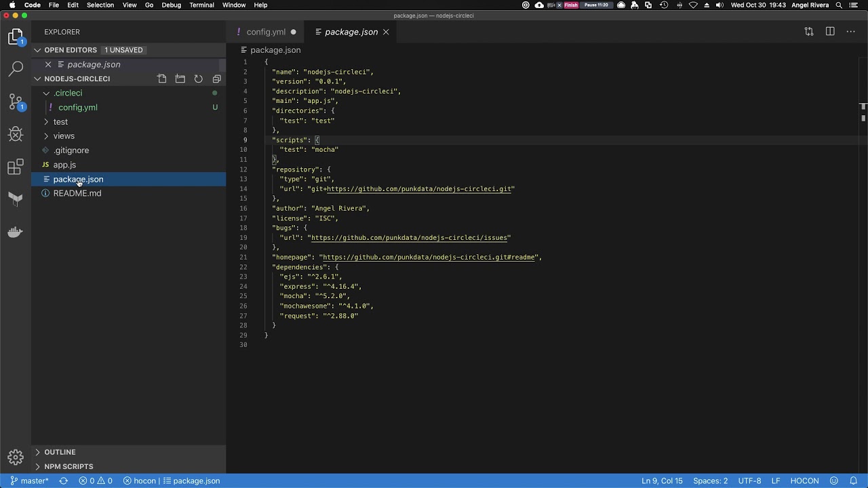Open More Actions ellipsis in editor toolbar
This screenshot has width=868, height=488.
pos(851,32)
